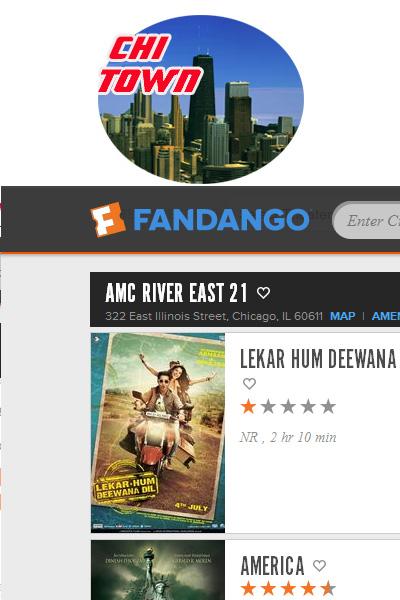Open the Lekar Hum Deewana movie title

pos(318,359)
